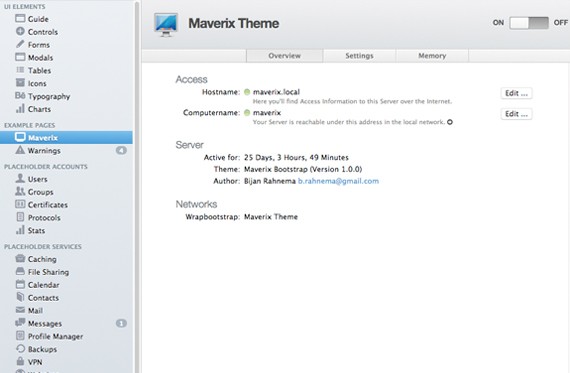Click the Stats bar chart icon

click(x=20, y=230)
